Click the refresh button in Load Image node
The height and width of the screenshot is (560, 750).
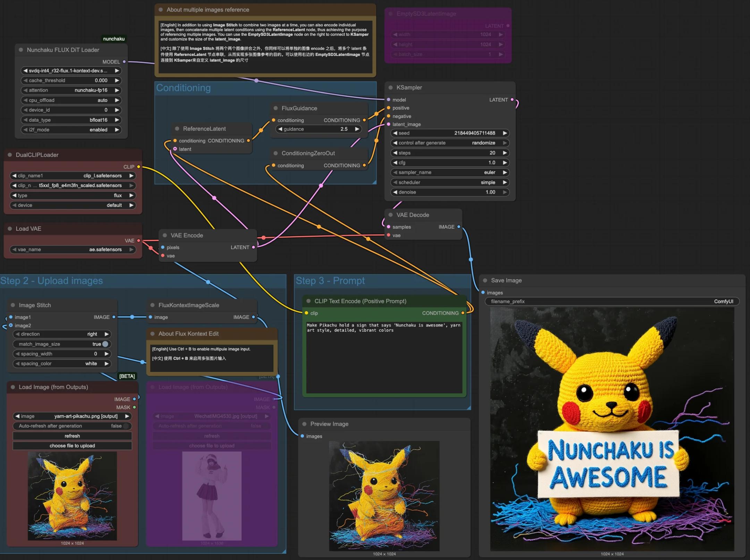pyautogui.click(x=72, y=436)
